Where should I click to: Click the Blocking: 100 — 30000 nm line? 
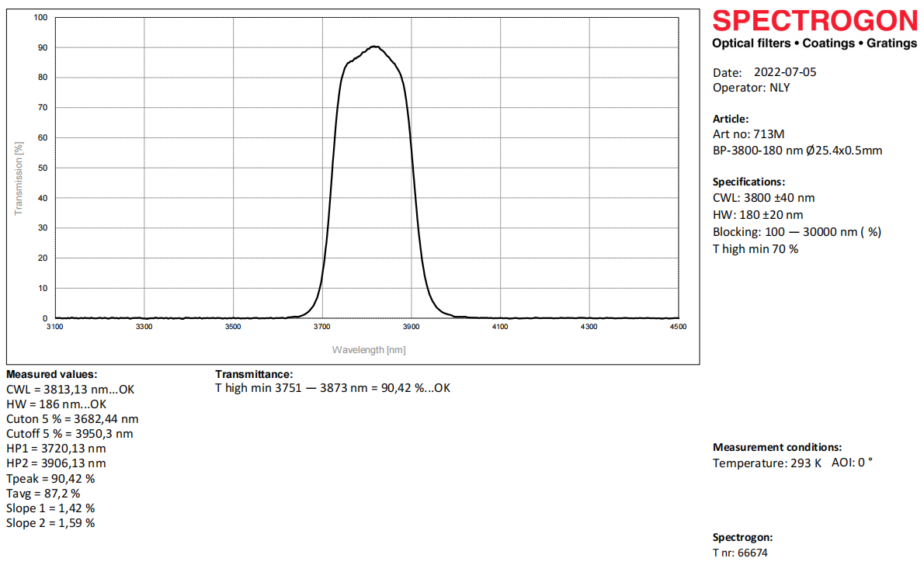(797, 232)
